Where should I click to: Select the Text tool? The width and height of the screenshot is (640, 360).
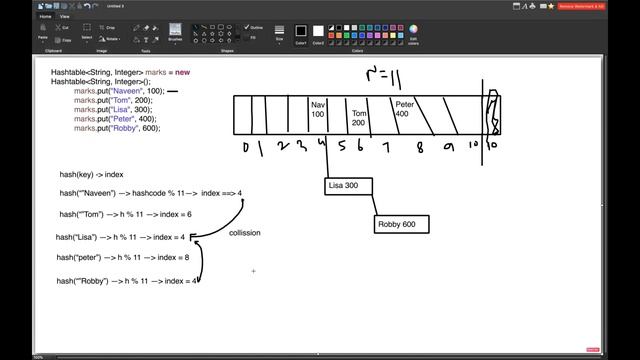pyautogui.click(x=146, y=39)
